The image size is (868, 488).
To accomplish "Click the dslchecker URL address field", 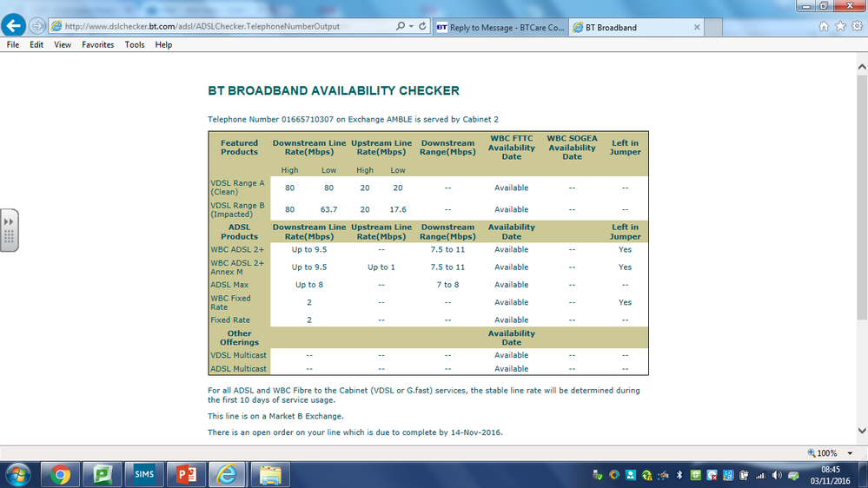I will [x=222, y=26].
